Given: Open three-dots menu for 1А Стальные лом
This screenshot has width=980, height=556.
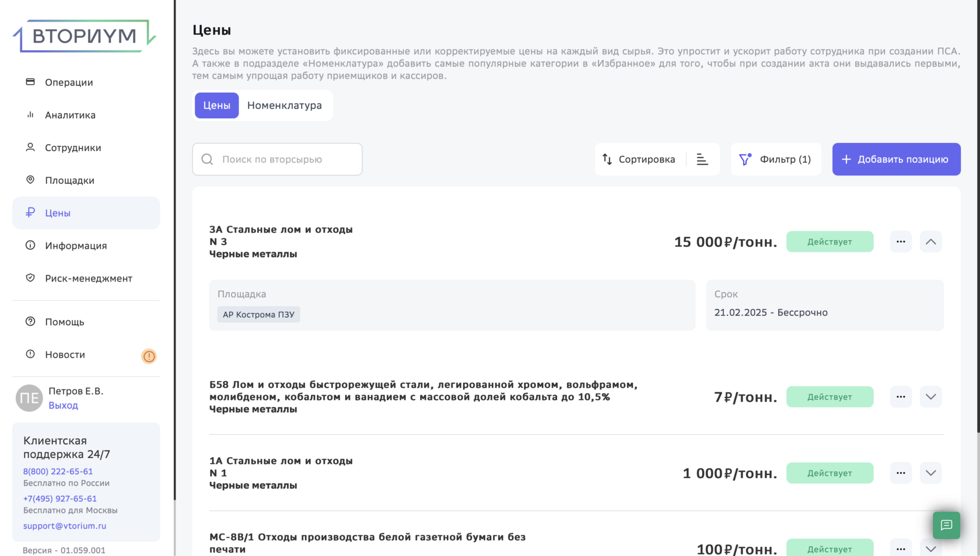Looking at the screenshot, I should (x=901, y=473).
